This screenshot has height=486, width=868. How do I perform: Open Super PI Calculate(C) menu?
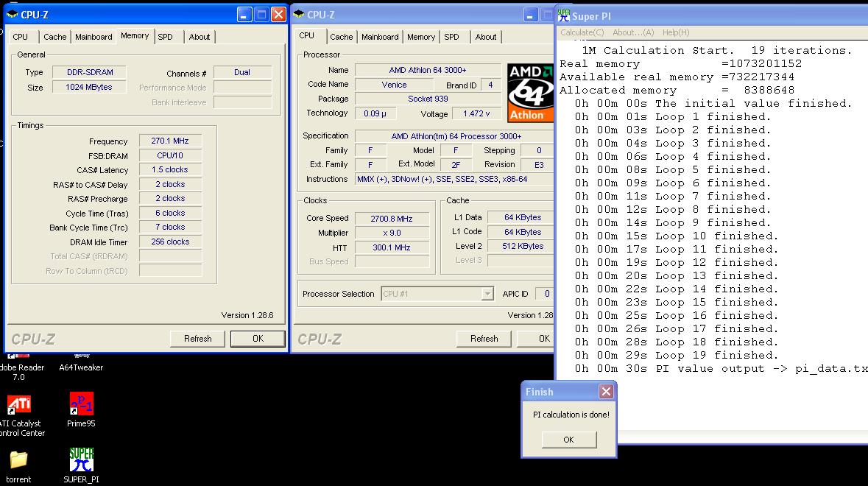click(x=582, y=32)
